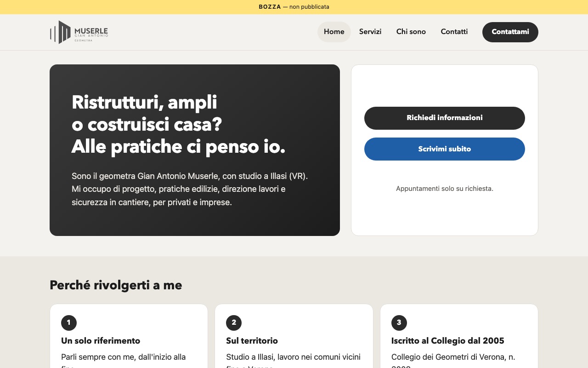Open the Home nav item
Image resolution: width=588 pixels, height=368 pixels.
pyautogui.click(x=334, y=32)
